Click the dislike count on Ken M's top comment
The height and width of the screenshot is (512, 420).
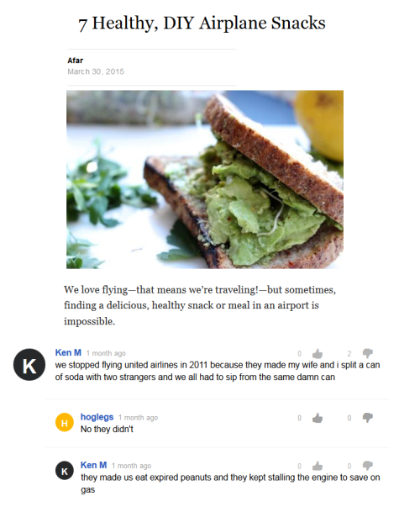pyautogui.click(x=349, y=354)
